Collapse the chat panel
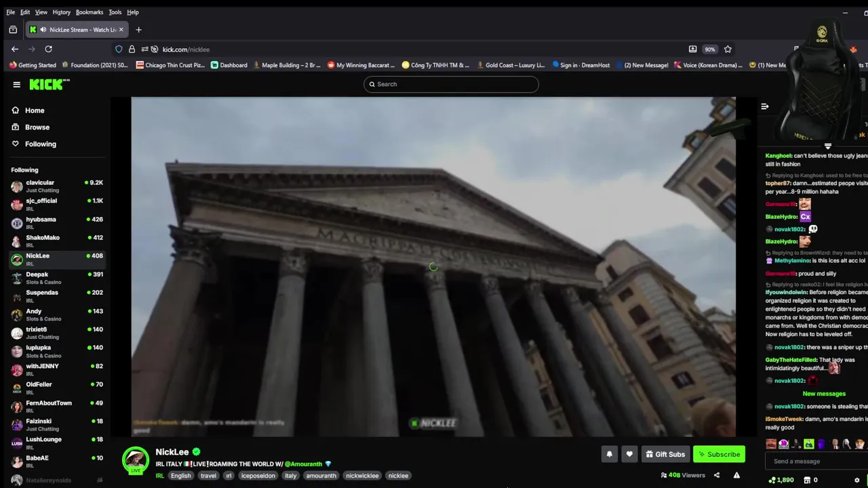The height and width of the screenshot is (488, 868). click(x=765, y=106)
